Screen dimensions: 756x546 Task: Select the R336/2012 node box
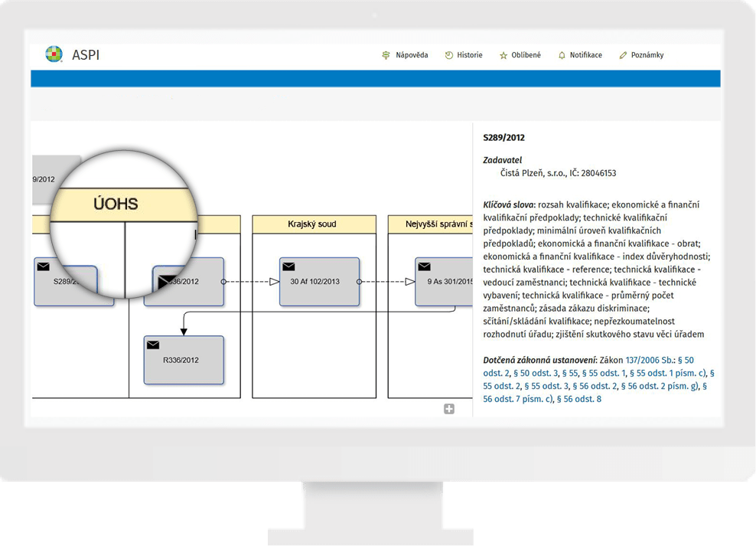(184, 361)
